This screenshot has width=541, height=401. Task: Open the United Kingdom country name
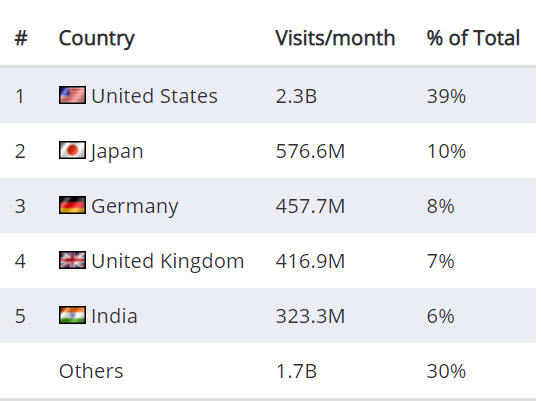point(168,261)
